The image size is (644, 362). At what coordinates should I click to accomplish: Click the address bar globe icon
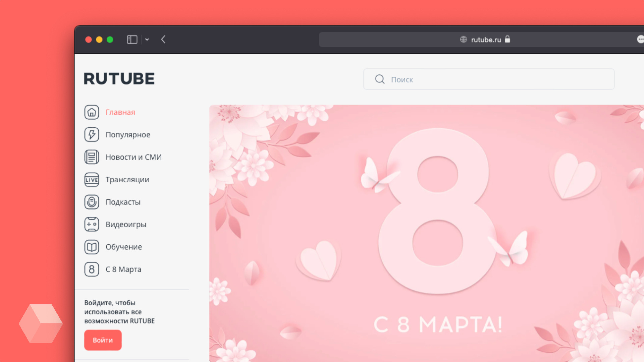(464, 40)
